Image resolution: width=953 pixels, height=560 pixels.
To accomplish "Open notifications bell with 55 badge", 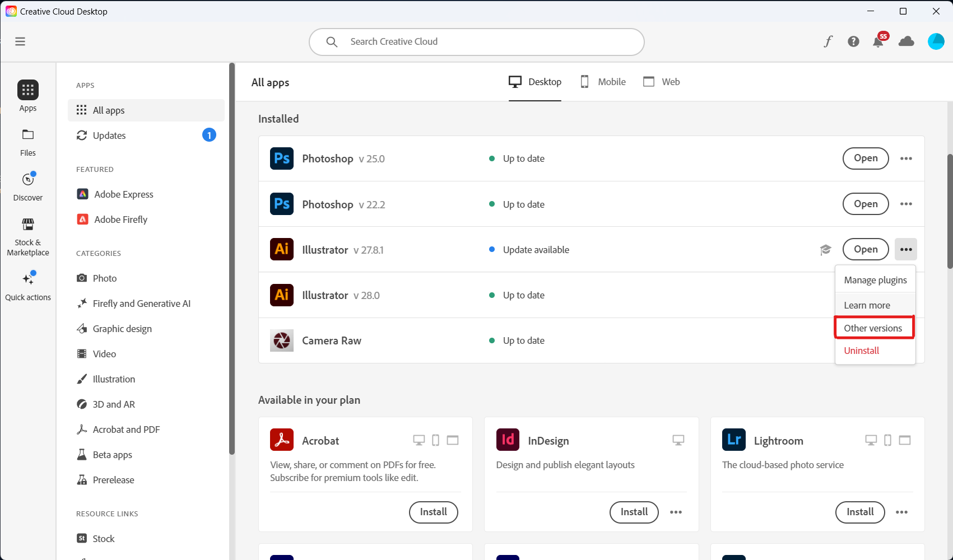I will pos(878,42).
